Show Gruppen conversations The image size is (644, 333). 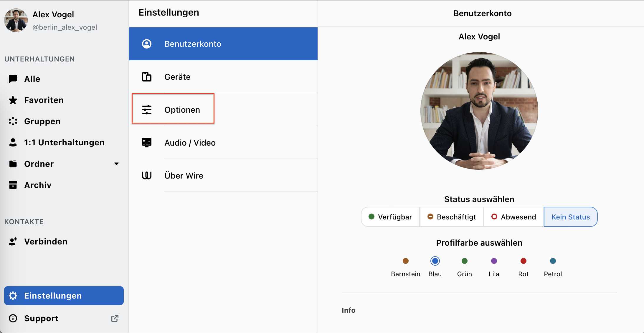click(64, 121)
